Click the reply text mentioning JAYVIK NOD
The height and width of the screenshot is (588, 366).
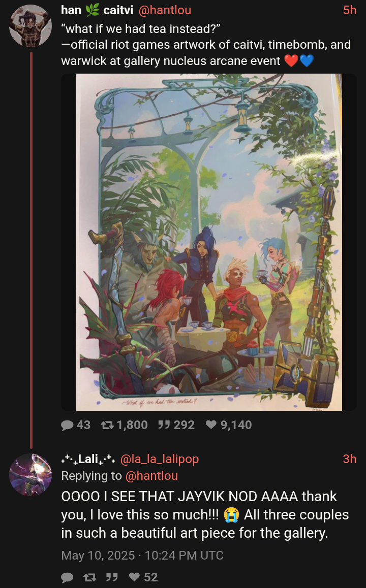coord(205,514)
